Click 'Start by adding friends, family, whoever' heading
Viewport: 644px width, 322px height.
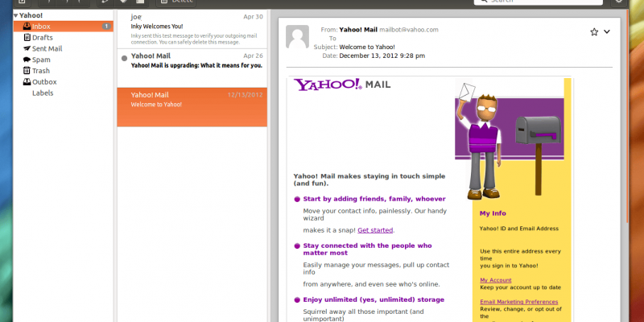374,199
